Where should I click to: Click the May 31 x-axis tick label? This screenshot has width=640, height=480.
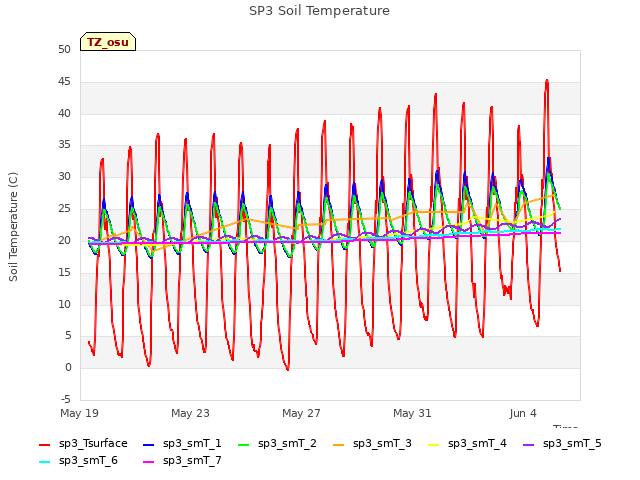[412, 413]
